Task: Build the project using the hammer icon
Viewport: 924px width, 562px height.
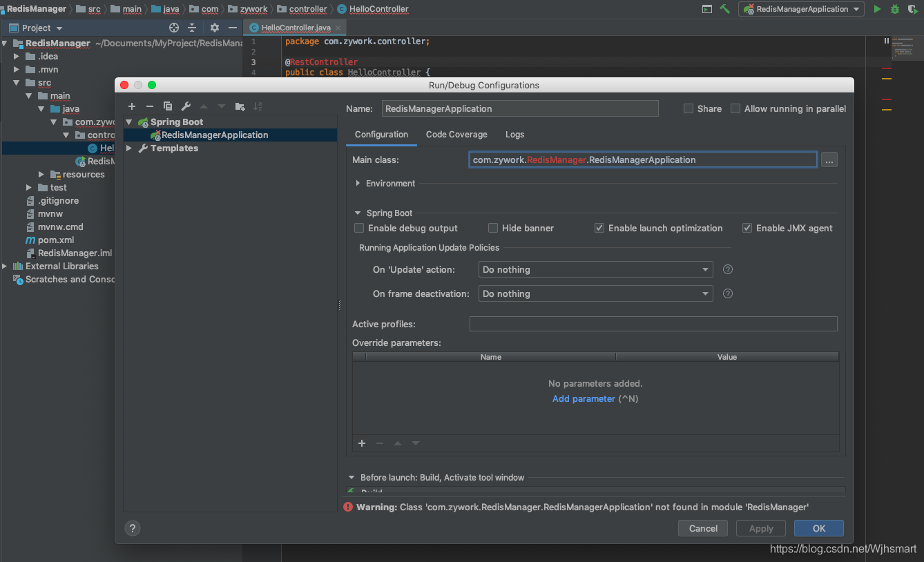Action: tap(726, 10)
